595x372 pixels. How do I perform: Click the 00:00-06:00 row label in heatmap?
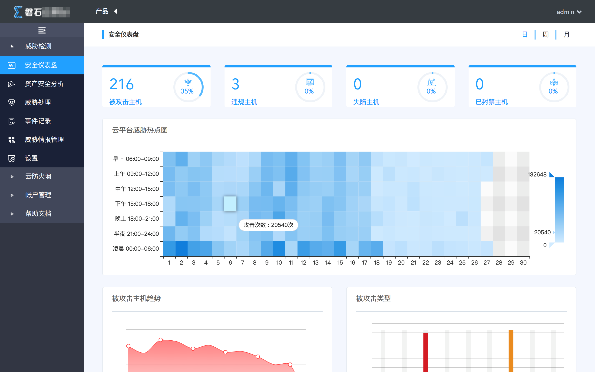pos(136,249)
